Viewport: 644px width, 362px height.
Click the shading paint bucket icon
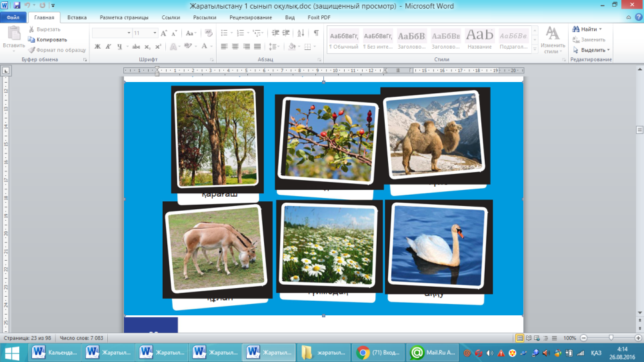[292, 47]
